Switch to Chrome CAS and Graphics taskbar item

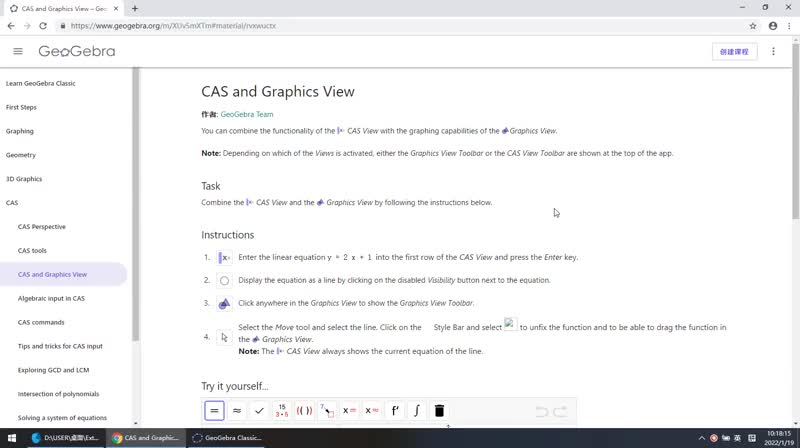coord(146,438)
